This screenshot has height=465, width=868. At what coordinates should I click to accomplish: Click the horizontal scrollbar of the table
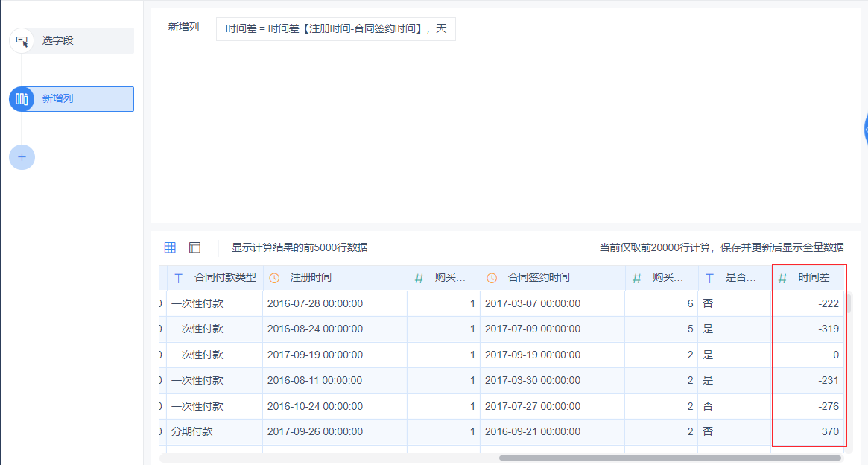pyautogui.click(x=670, y=458)
